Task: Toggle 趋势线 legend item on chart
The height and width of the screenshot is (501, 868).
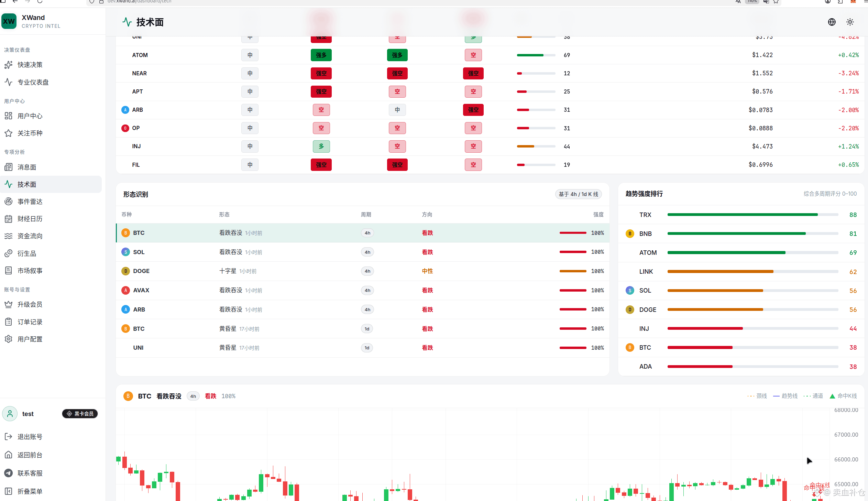Action: 785,396
